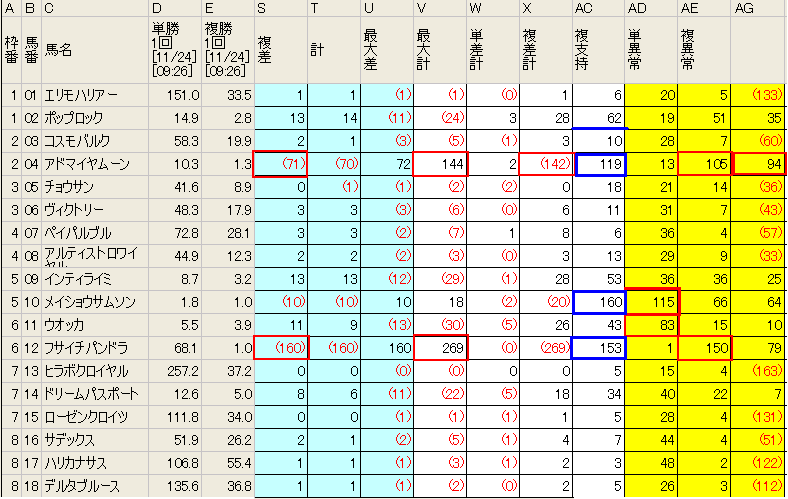Click win odds cell 135.6
Image resolution: width=788 pixels, height=499 pixels.
pos(175,486)
